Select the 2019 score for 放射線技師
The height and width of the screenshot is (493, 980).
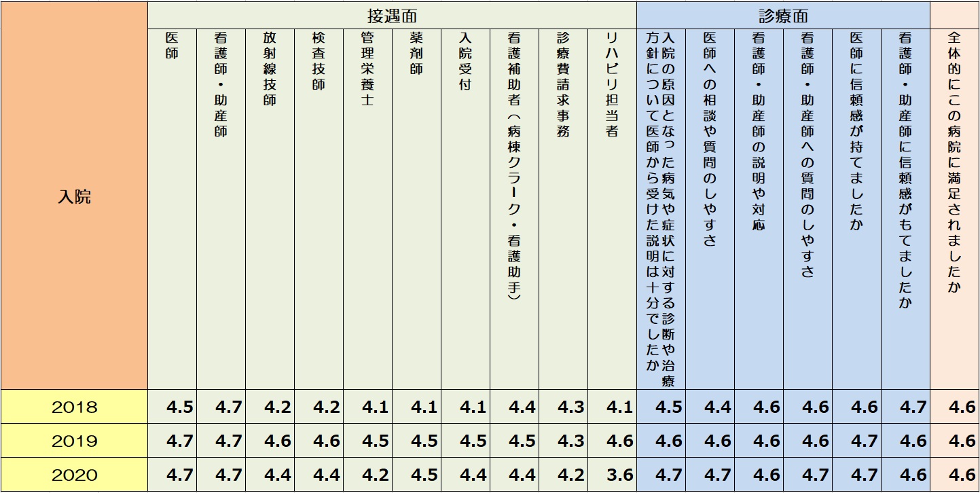(x=270, y=441)
